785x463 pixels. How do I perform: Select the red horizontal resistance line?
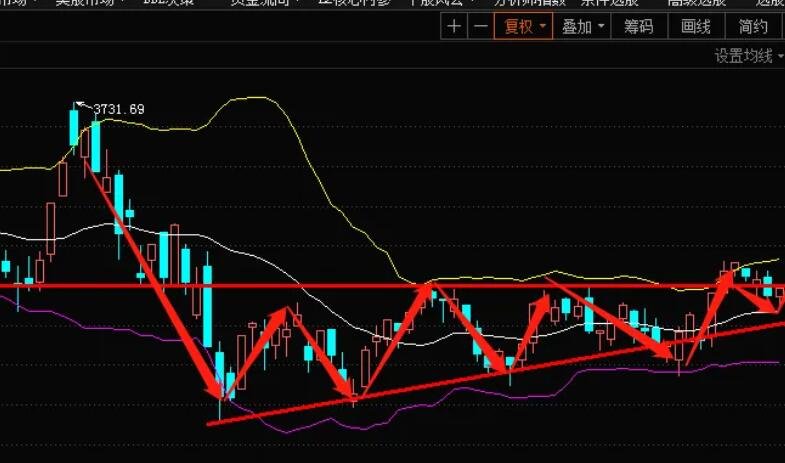(x=392, y=286)
